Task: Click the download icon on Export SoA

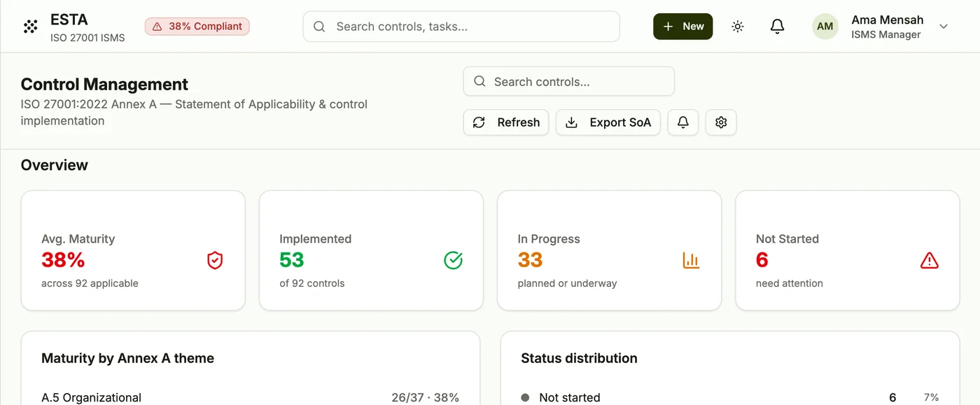Action: point(571,122)
